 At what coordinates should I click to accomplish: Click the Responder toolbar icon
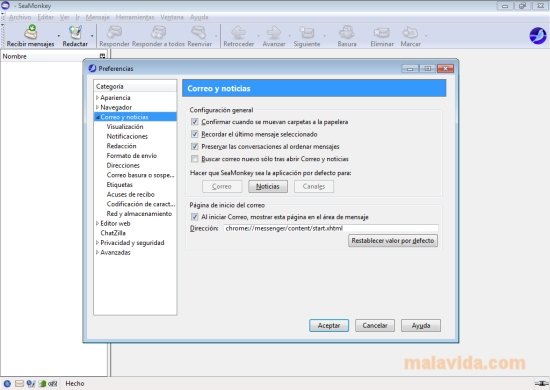(x=114, y=32)
